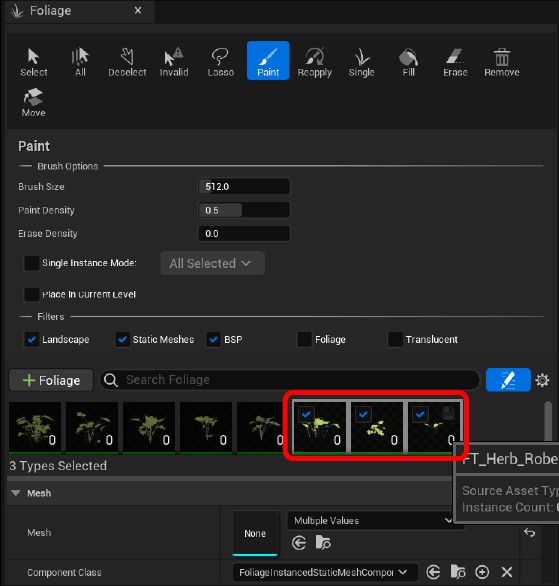Toggle Single Instance Mode checkbox
The width and height of the screenshot is (559, 586).
(31, 263)
